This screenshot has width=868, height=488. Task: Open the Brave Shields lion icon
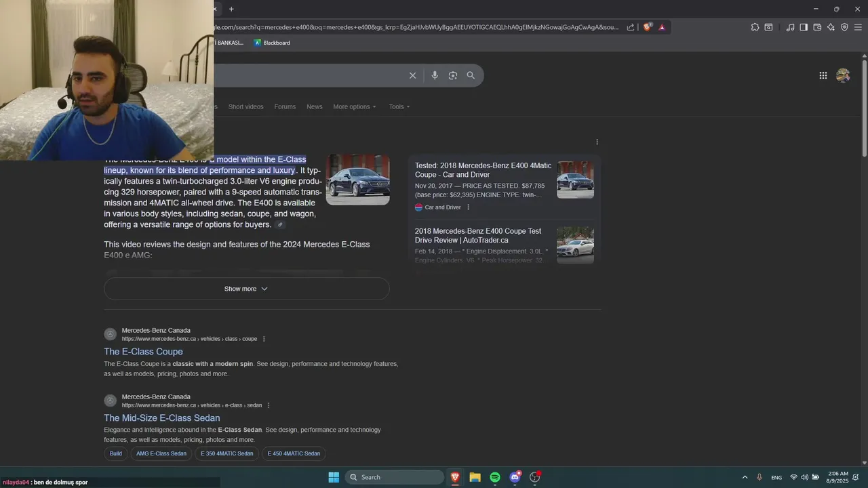click(x=647, y=27)
